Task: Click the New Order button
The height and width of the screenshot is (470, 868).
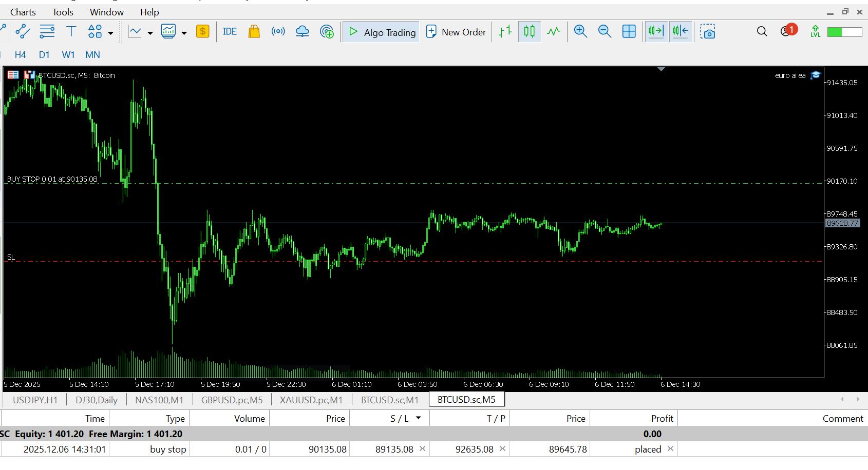Action: tap(456, 32)
